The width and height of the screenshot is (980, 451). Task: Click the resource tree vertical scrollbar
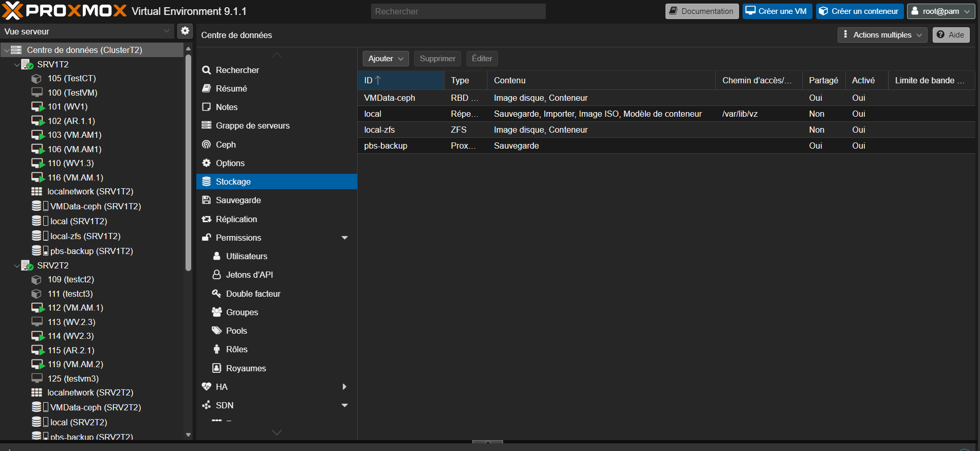188,162
